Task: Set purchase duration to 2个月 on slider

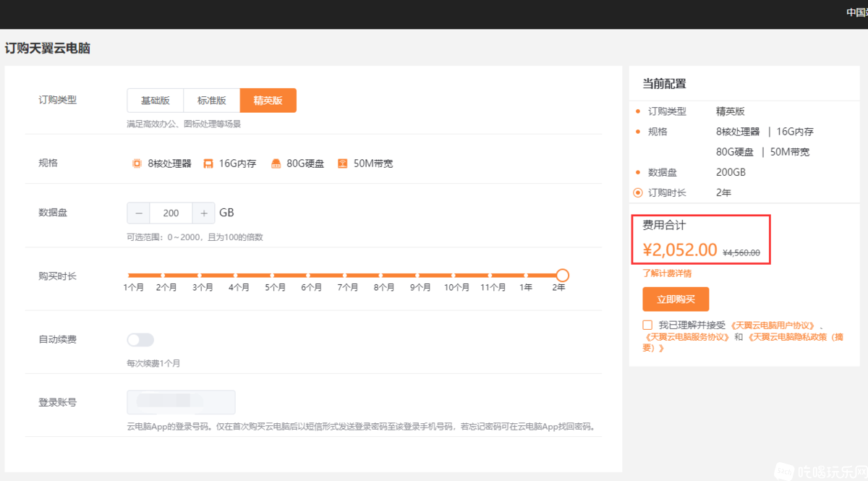Action: (163, 276)
